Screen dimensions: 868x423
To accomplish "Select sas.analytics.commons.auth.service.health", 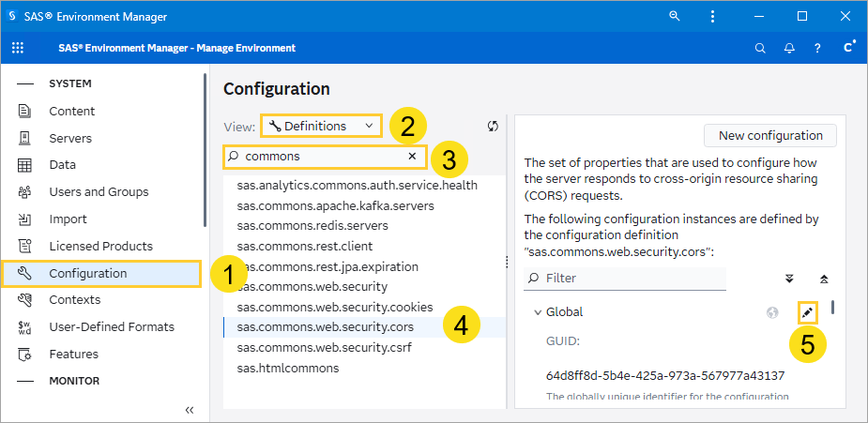I will point(358,185).
